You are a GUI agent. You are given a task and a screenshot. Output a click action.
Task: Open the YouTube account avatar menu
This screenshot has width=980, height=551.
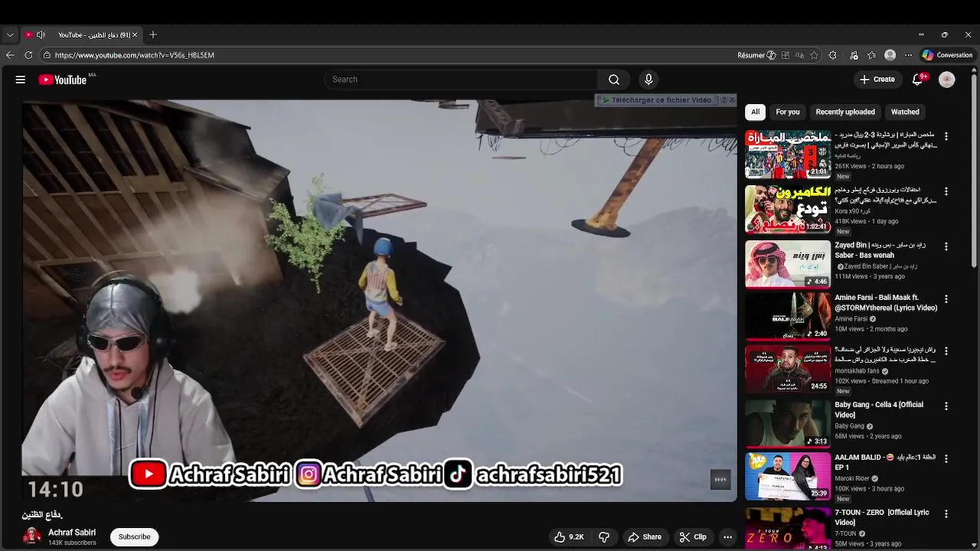click(x=947, y=80)
